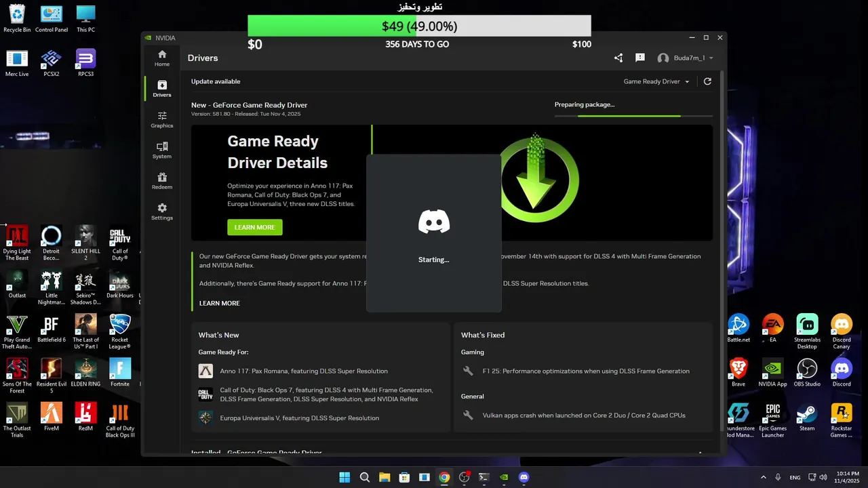Image resolution: width=868 pixels, height=488 pixels.
Task: Select the PCSX2 desktop shortcut
Action: click(x=52, y=62)
